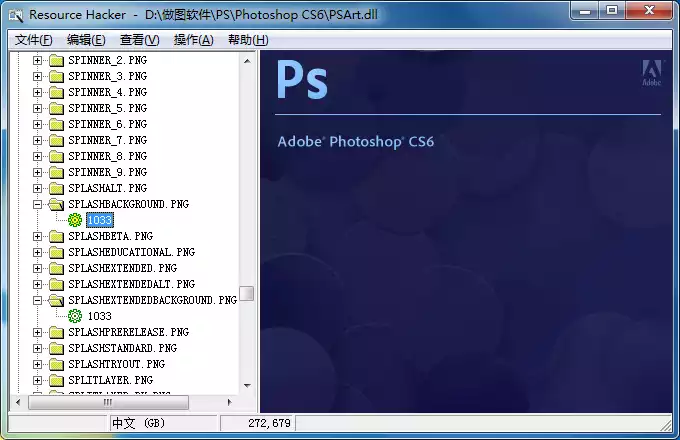Select the SPINNER_5.PNG tree label
The image size is (680, 440).
(108, 108)
